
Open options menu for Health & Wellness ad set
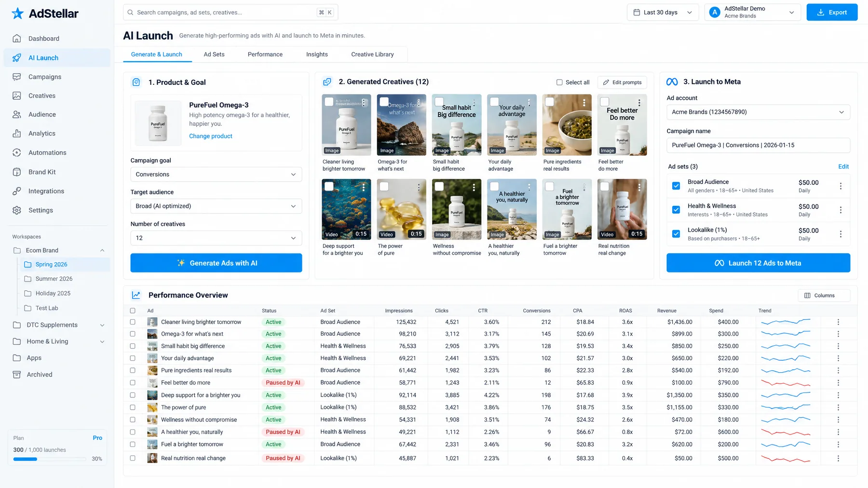coord(841,210)
